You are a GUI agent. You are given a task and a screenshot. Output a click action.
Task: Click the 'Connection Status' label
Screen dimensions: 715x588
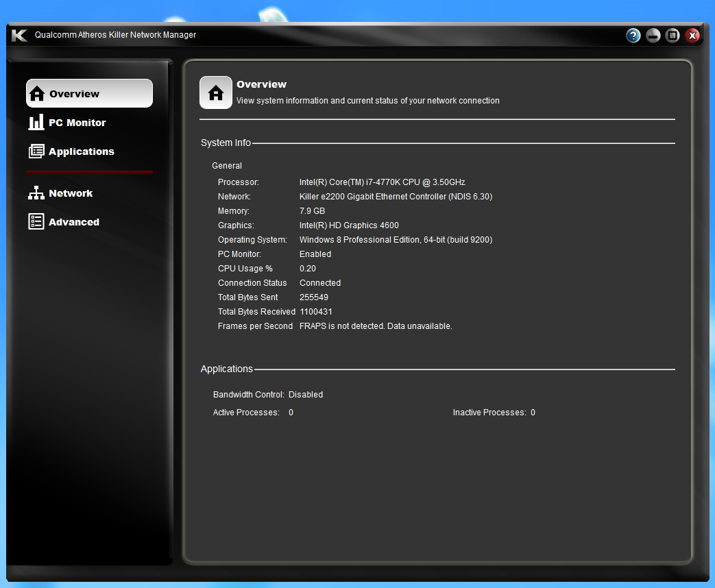pos(252,283)
